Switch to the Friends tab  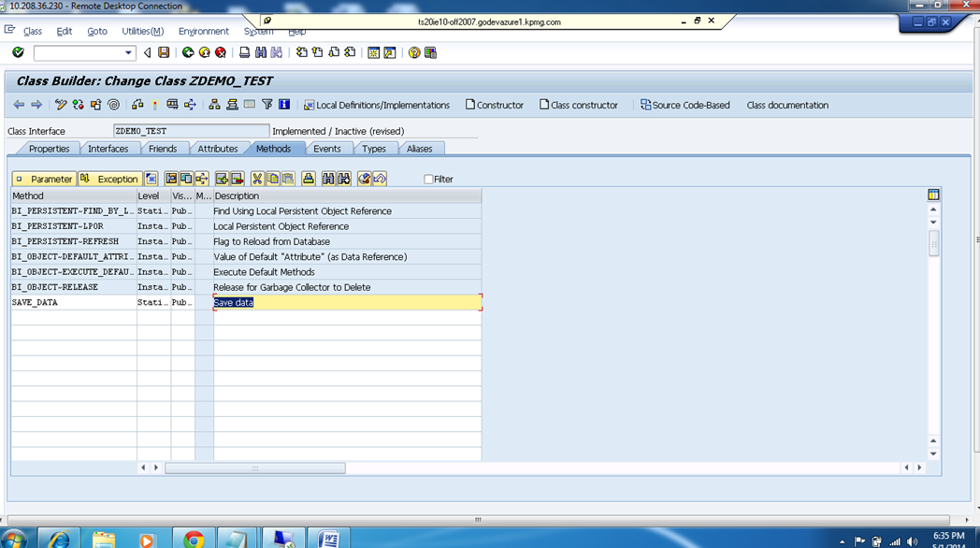(163, 149)
